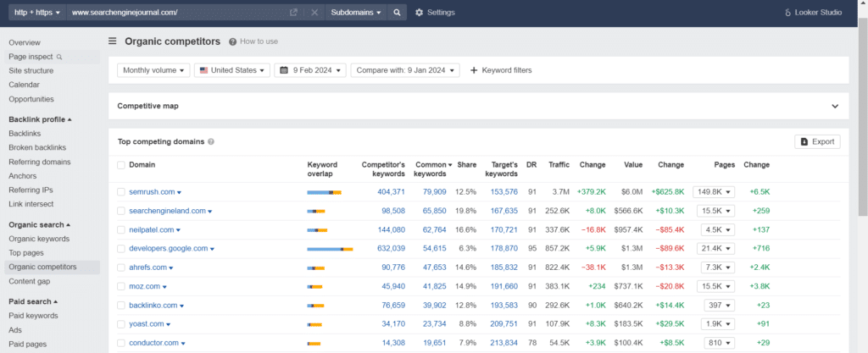868x353 pixels.
Task: Open the moz.com domain caret menu
Action: 164,287
